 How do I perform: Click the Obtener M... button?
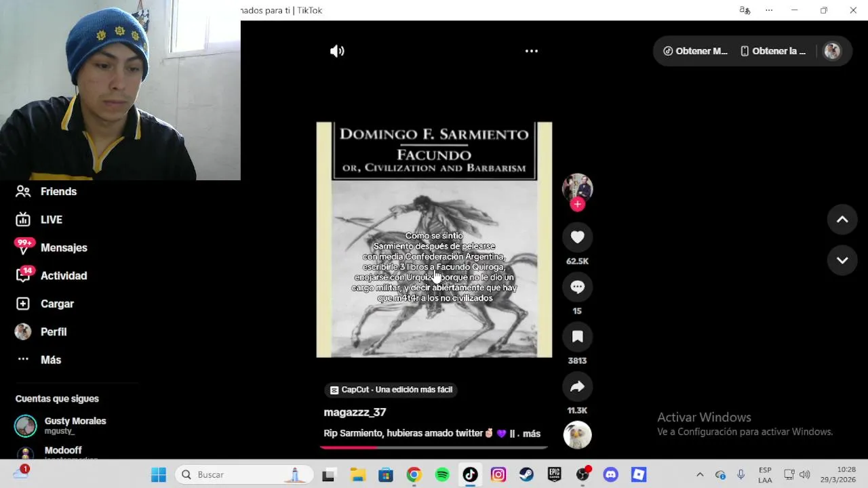coord(696,51)
